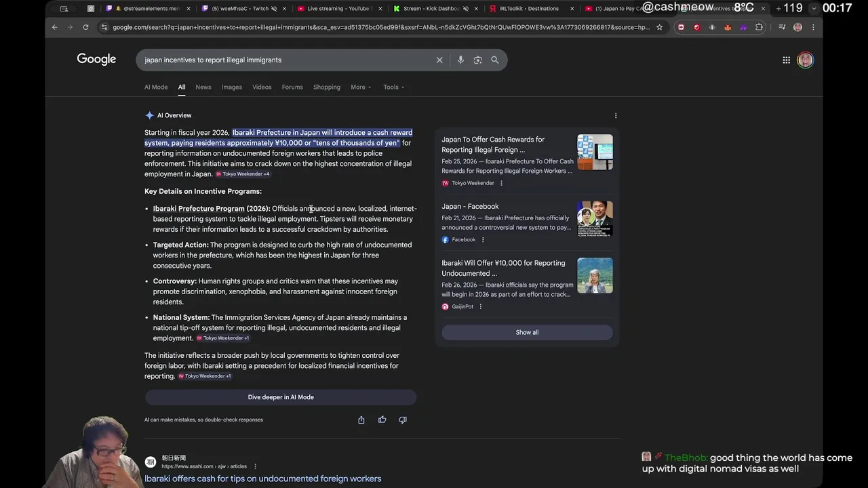Click the Google logo

(96, 60)
